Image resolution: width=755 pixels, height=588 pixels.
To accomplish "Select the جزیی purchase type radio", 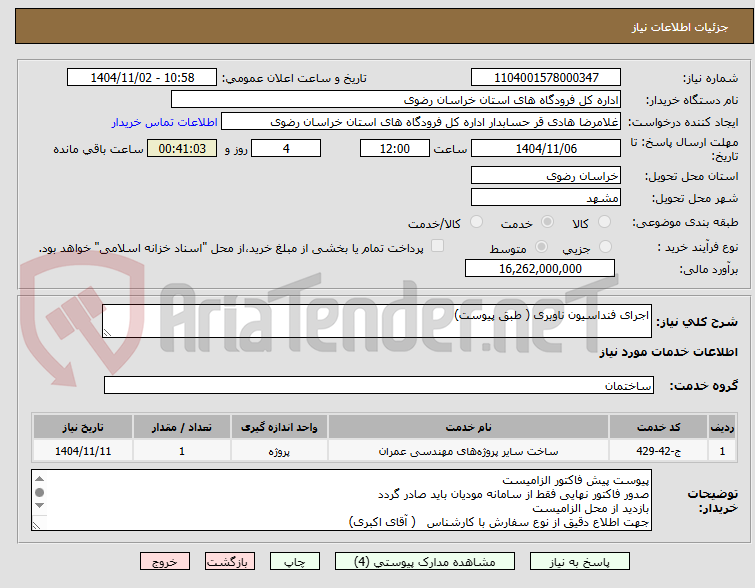I will 605,247.
